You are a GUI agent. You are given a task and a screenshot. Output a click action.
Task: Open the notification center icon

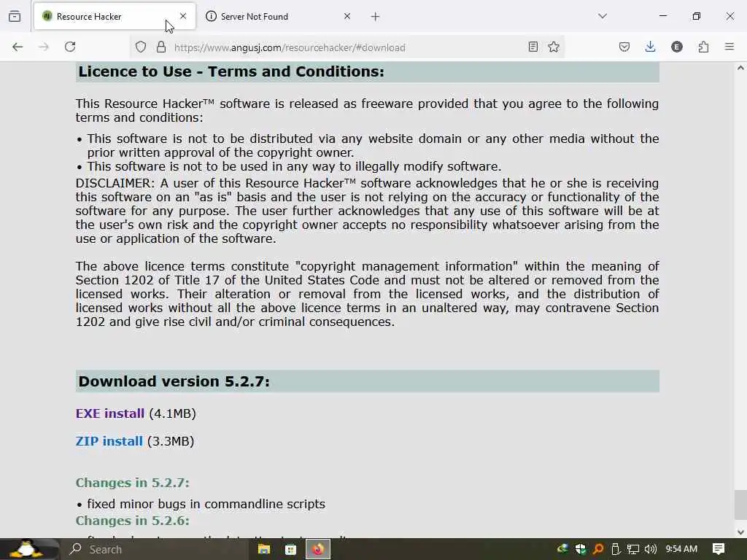(719, 549)
